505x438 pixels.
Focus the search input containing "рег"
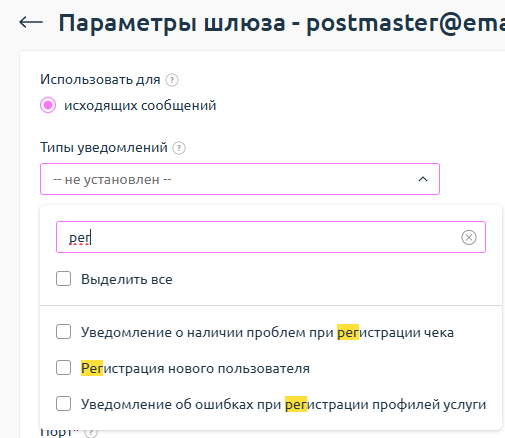point(271,237)
